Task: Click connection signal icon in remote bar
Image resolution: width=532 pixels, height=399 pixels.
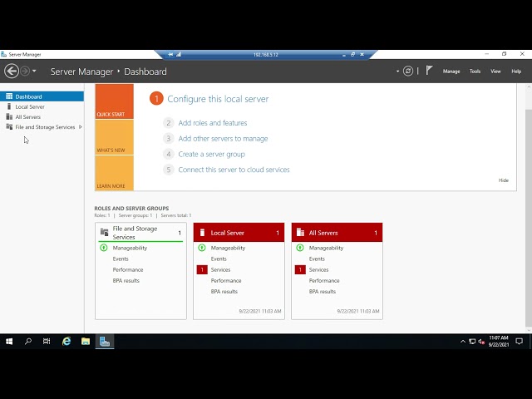Action: [x=179, y=54]
